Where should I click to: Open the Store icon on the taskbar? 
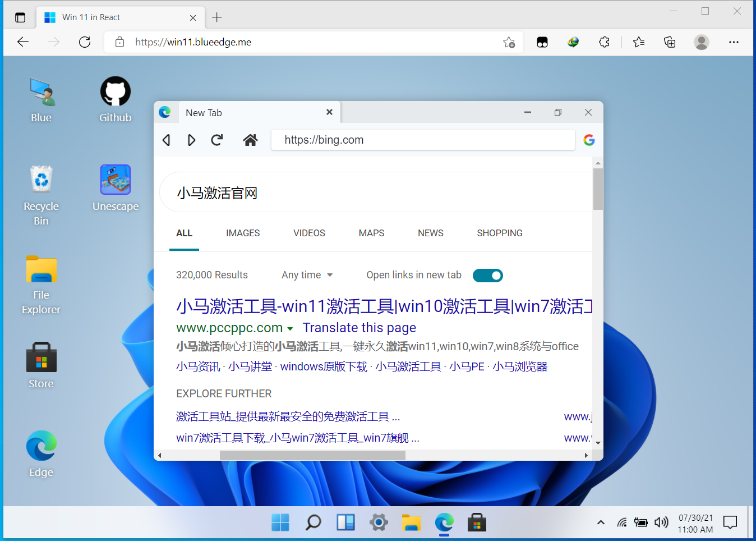(477, 522)
